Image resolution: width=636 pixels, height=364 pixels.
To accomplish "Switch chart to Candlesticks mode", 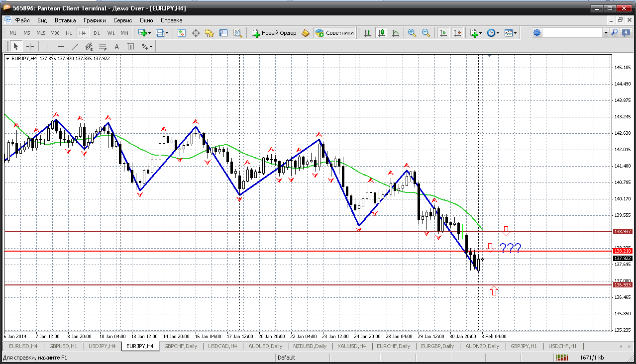I will [x=382, y=33].
